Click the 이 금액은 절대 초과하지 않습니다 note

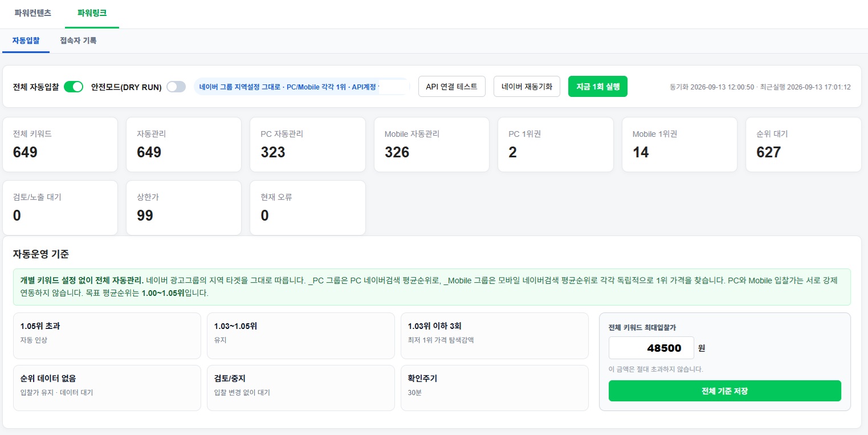pos(656,369)
